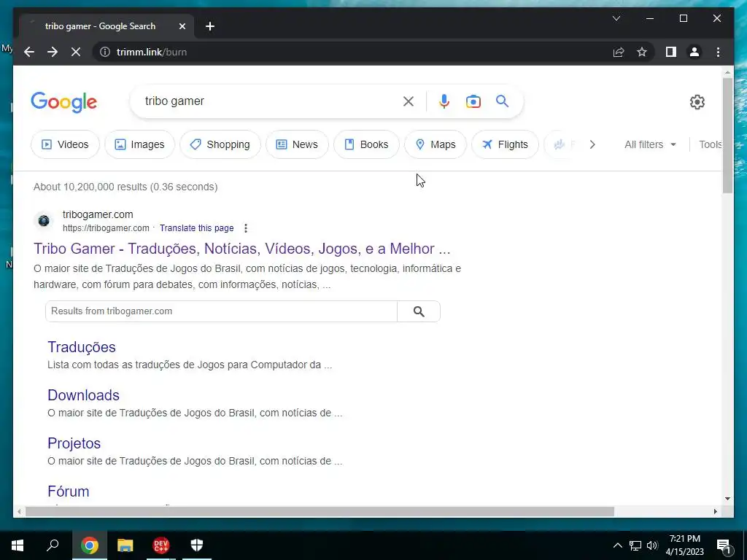The height and width of the screenshot is (560, 747).
Task: Open Windows Start menu
Action: (x=18, y=545)
